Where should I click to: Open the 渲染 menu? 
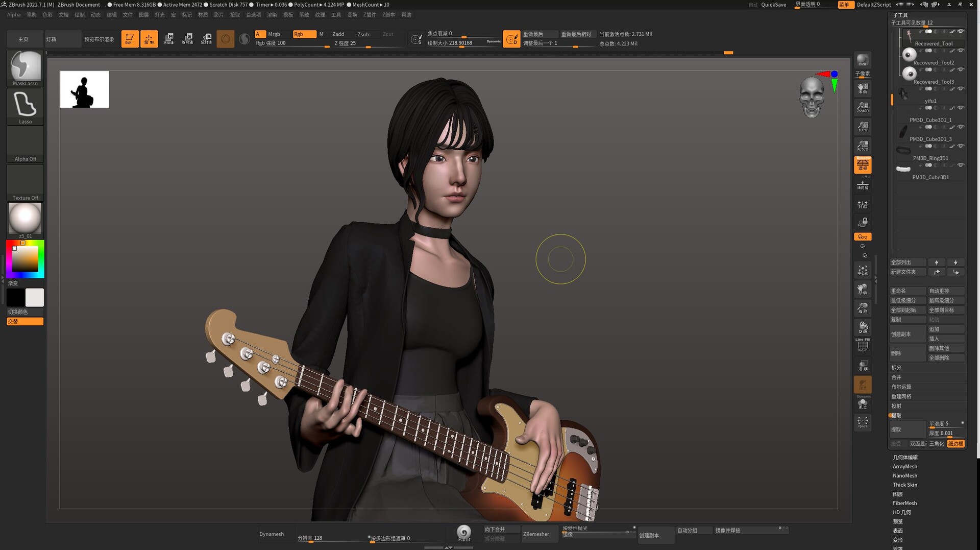(273, 15)
